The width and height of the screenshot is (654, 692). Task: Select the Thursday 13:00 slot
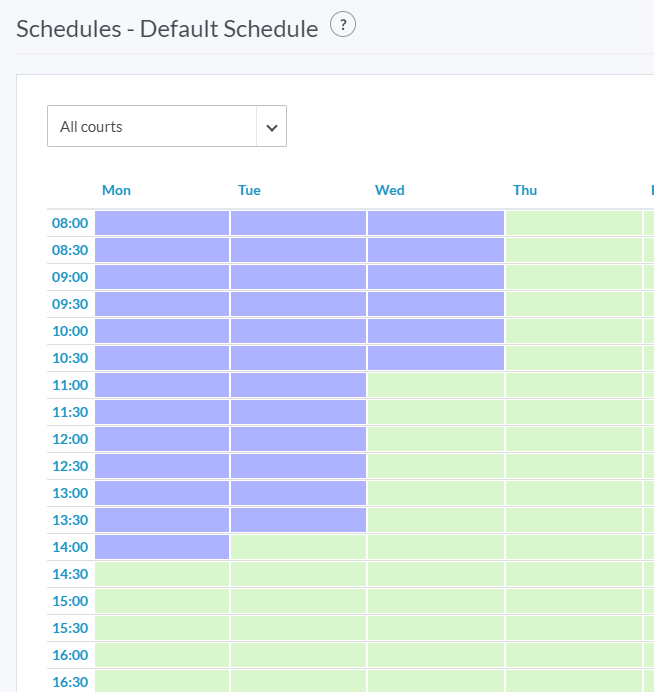573,493
